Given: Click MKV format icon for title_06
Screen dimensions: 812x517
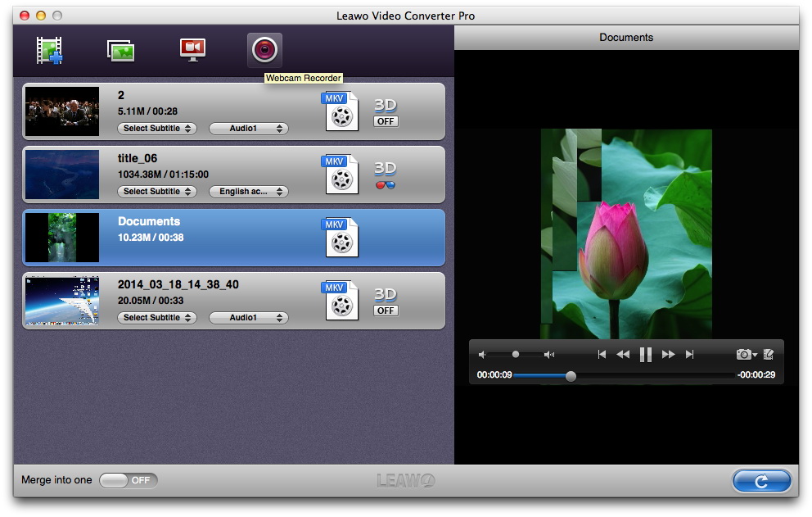Looking at the screenshot, I should [x=341, y=175].
